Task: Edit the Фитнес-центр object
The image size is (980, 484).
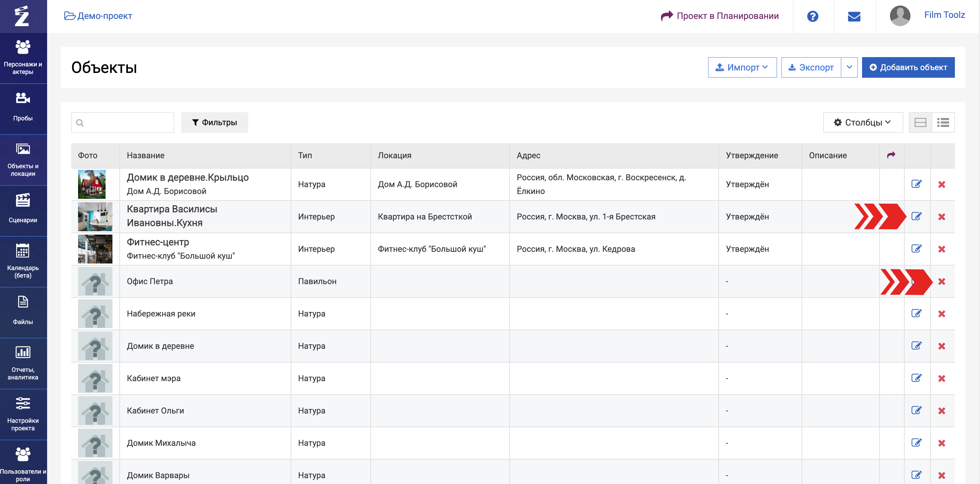Action: coord(916,249)
